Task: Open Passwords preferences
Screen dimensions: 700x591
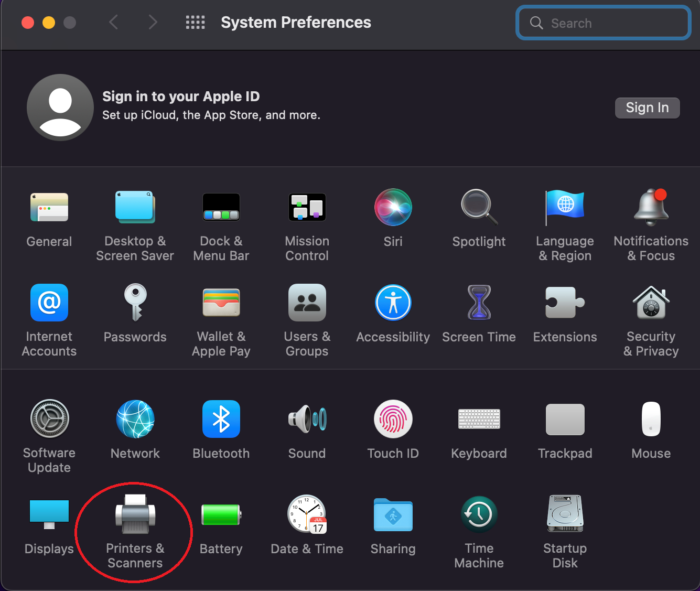Action: tap(135, 303)
